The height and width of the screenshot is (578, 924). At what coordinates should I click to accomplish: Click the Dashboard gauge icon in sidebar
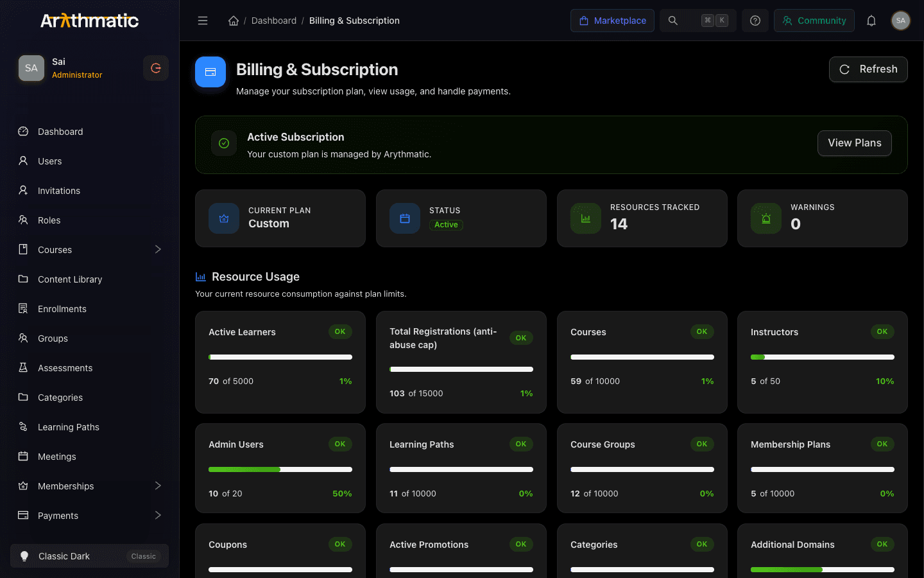click(23, 132)
